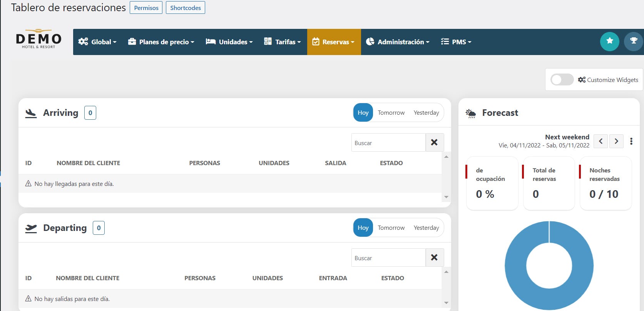Click the Departing count badge

[99, 228]
